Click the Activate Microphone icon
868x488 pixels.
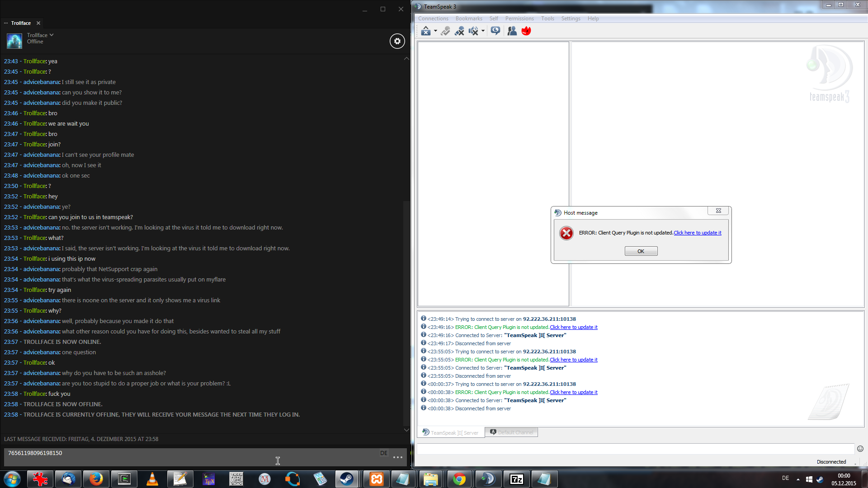click(x=445, y=31)
